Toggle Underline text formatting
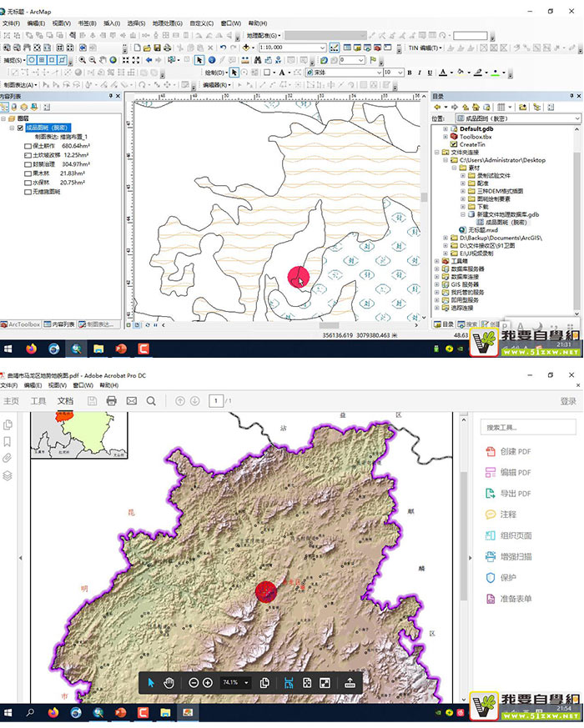Image resolution: width=584 pixels, height=728 pixels. pyautogui.click(x=430, y=73)
